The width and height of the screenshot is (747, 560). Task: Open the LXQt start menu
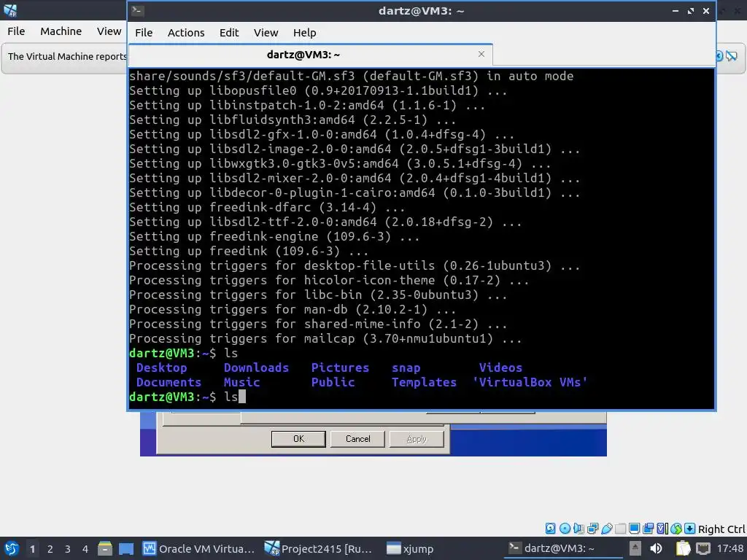coord(12,548)
